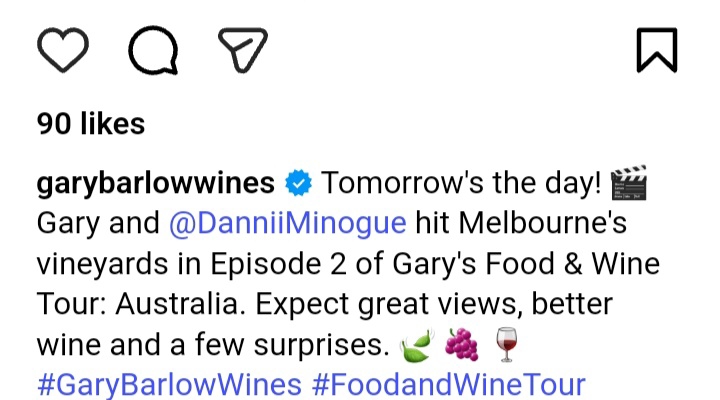Save the post with the bookmark icon
This screenshot has width=720, height=400.
657,50
